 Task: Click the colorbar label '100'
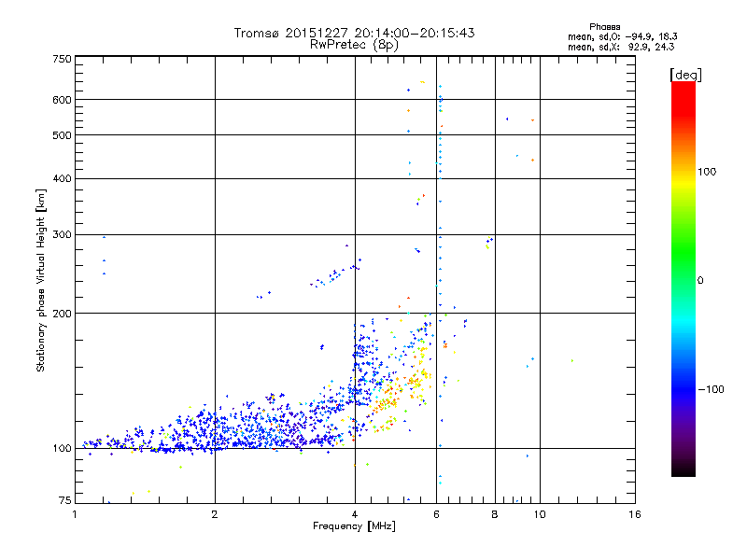click(x=707, y=172)
